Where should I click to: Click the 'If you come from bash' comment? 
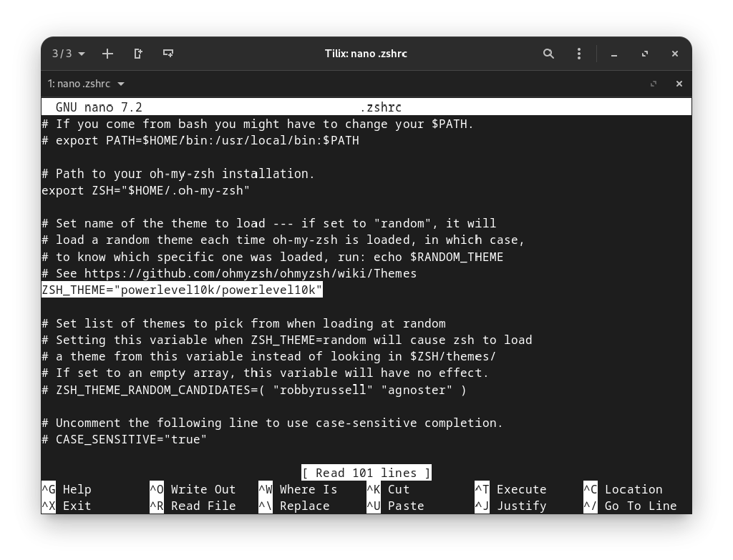258,124
